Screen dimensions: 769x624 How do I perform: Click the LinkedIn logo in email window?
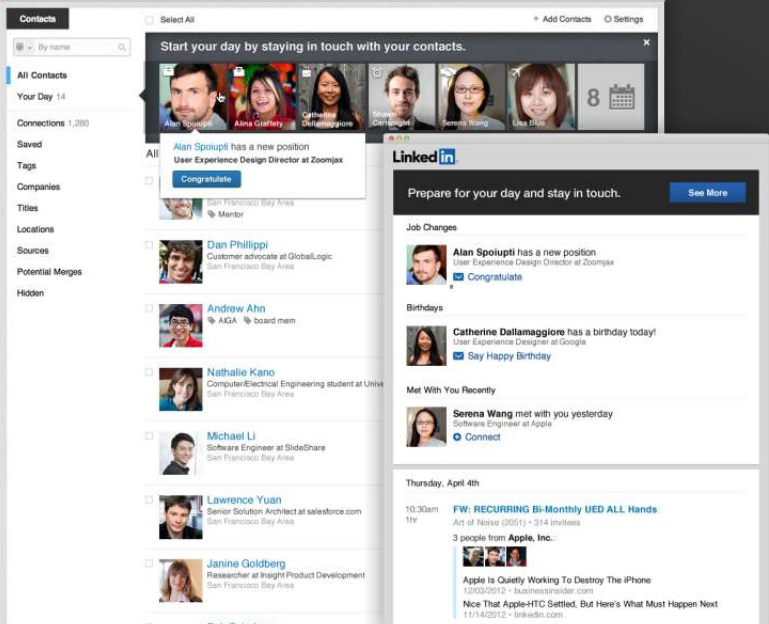(x=424, y=156)
